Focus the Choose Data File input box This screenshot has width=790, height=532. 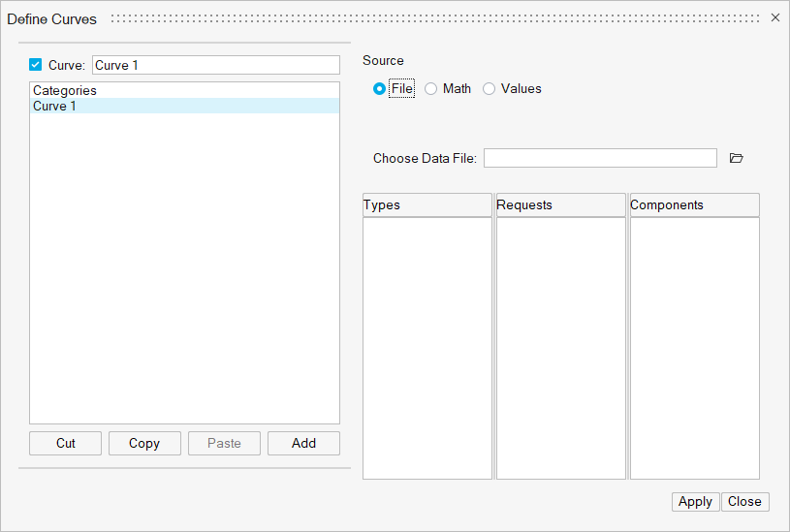click(x=600, y=158)
